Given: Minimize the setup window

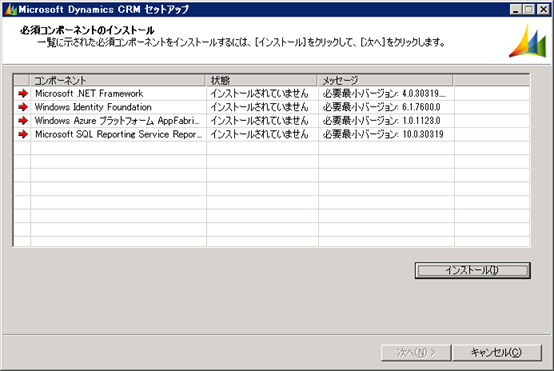Looking at the screenshot, I should [516, 10].
